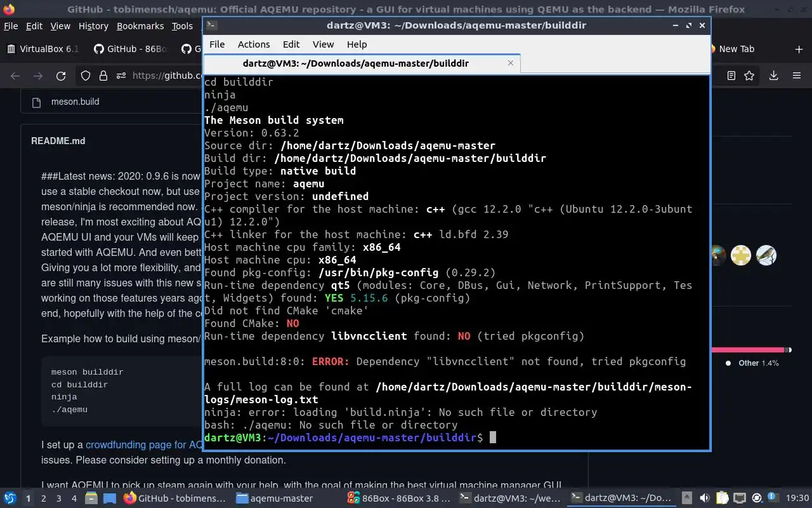Click the 'Other 1.4%' language entry

tap(753, 363)
